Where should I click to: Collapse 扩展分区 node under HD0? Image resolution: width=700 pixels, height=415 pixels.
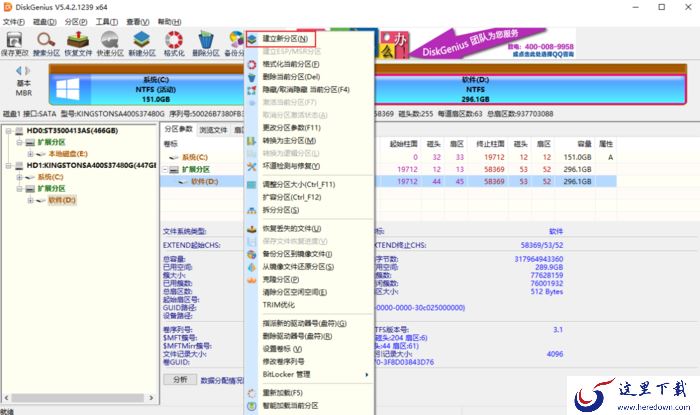(19, 142)
